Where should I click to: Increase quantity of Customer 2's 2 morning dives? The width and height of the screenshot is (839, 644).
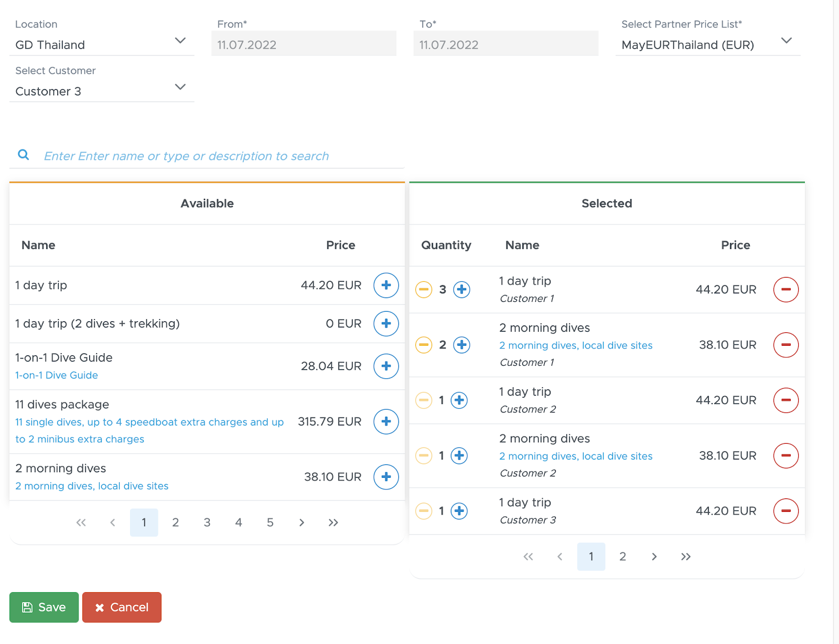pyautogui.click(x=459, y=456)
